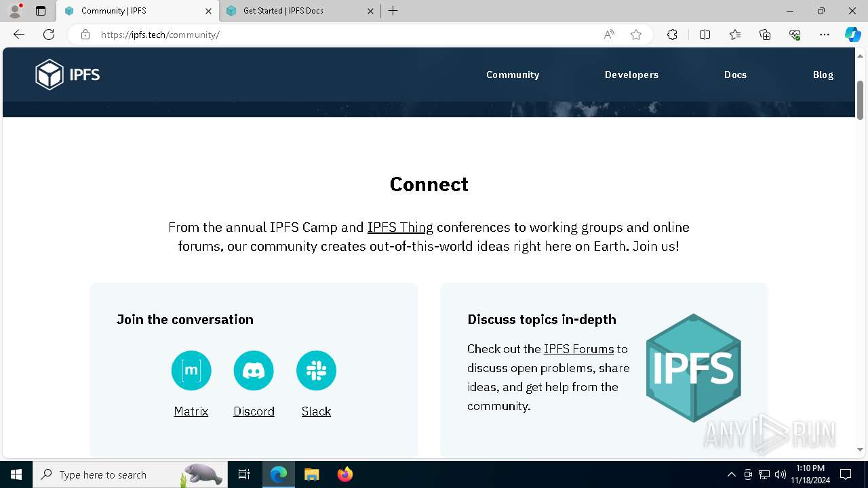The image size is (868, 488).
Task: Reload the current page
Action: (x=49, y=35)
